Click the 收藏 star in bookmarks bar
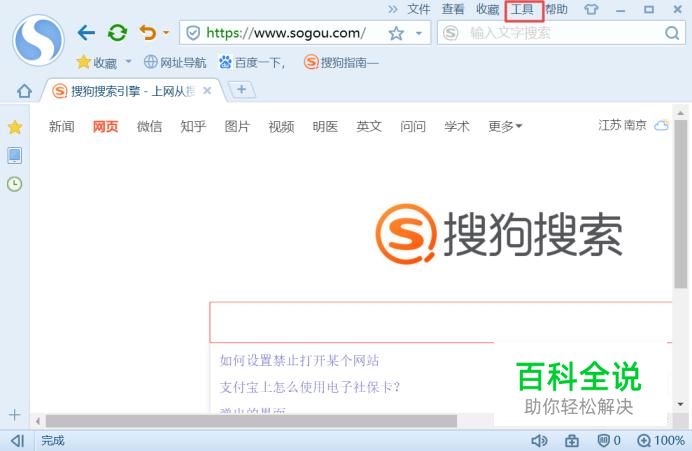The image size is (692, 451). click(x=97, y=63)
